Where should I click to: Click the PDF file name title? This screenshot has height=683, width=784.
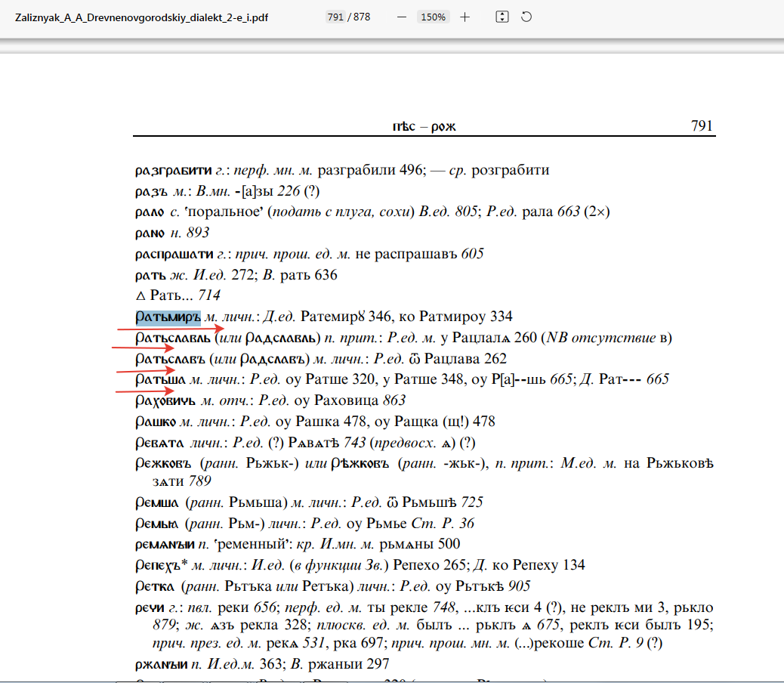[141, 17]
